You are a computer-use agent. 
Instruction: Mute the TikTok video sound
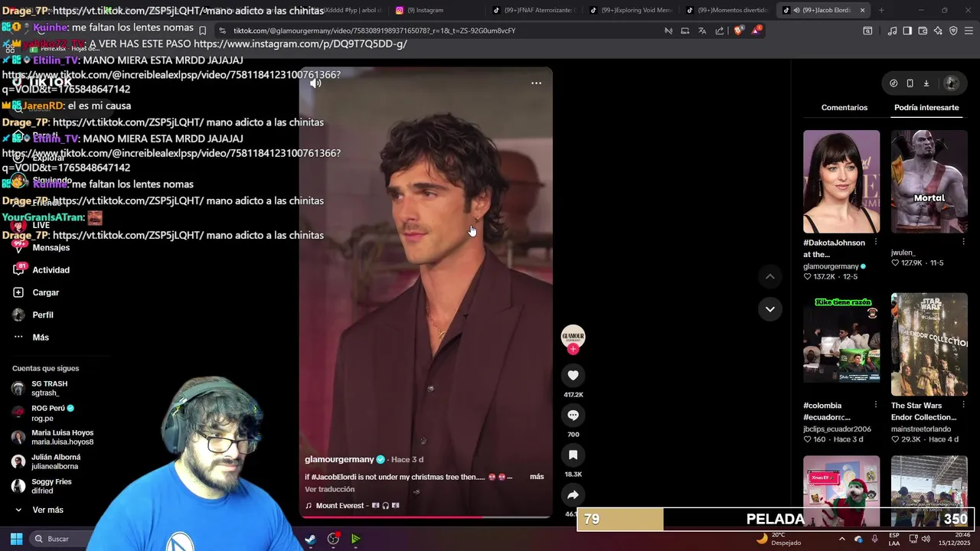click(315, 83)
